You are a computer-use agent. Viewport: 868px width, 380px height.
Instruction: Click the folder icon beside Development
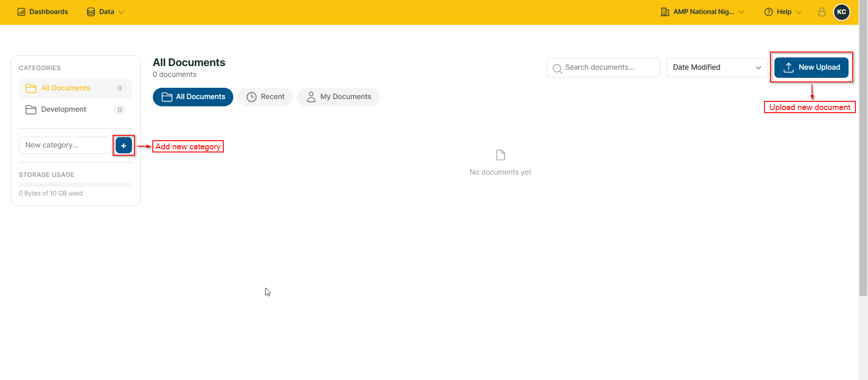(x=31, y=109)
